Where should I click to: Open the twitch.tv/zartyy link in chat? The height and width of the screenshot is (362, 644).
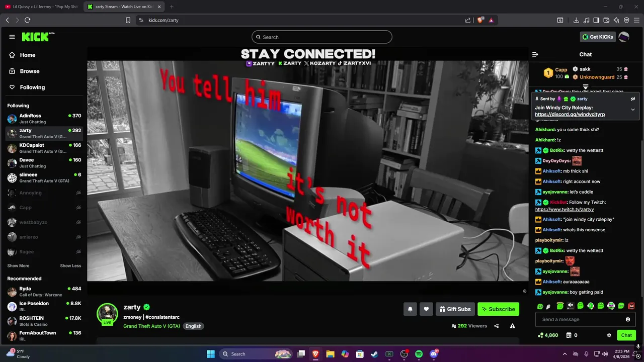(x=565, y=209)
